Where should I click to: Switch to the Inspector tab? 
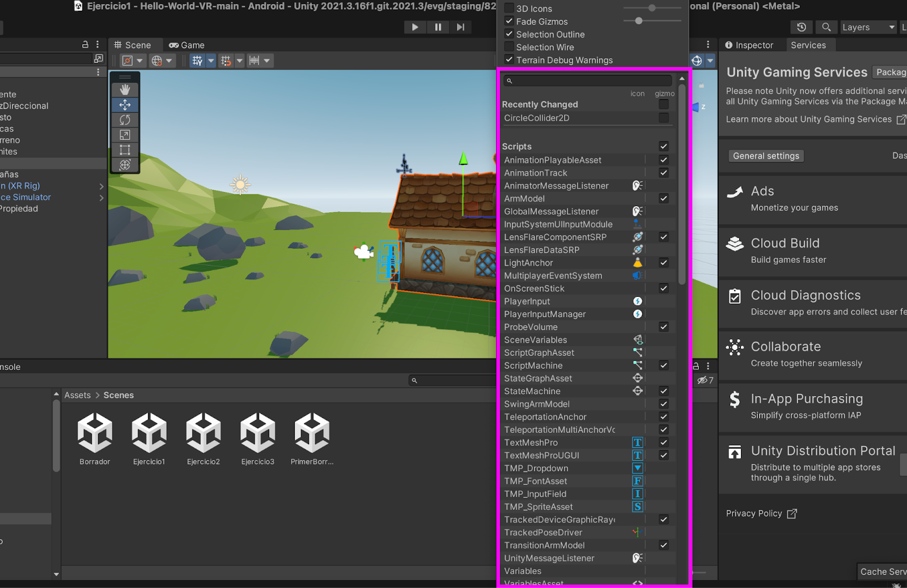[x=749, y=45]
